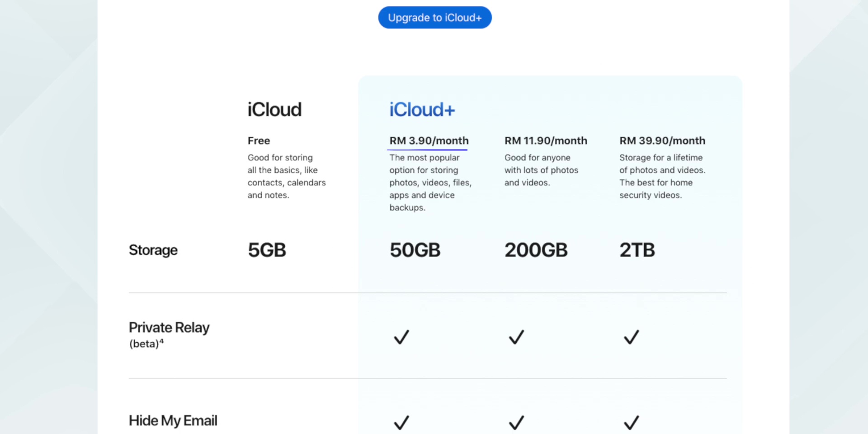Click the Private Relay row label
The width and height of the screenshot is (868, 434).
169,327
